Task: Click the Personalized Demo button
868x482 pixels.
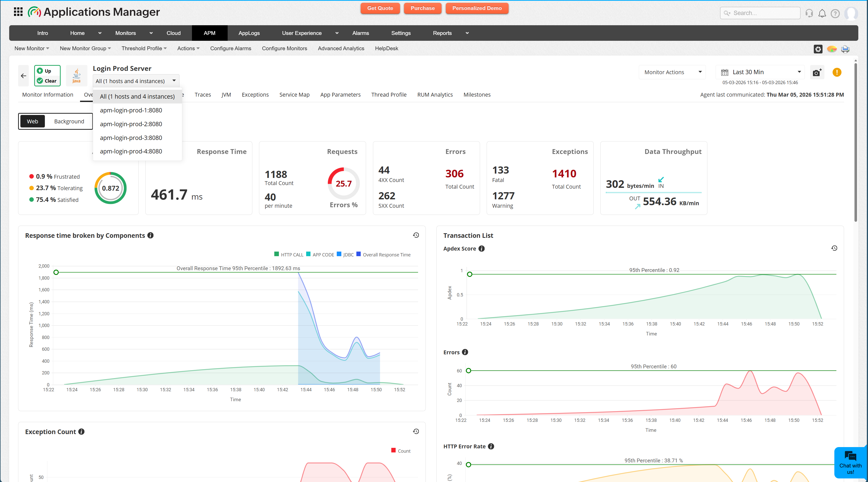Action: (477, 8)
